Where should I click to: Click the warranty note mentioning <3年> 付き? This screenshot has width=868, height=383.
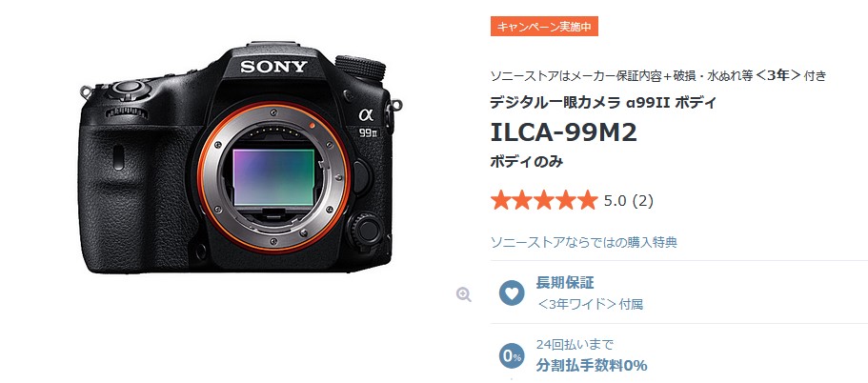(x=658, y=76)
